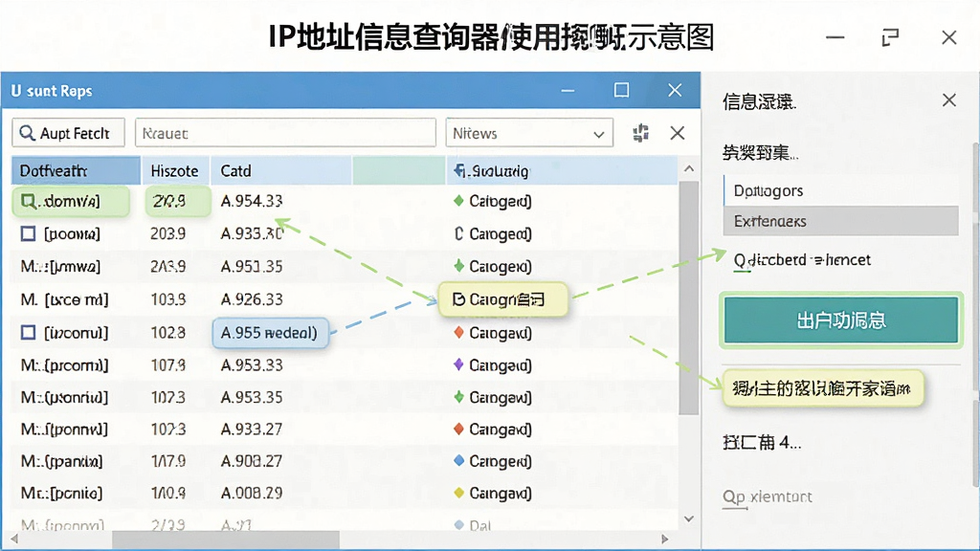Click red diamond icon in A.933.27 row
Screen dimensions: 980x551
(x=458, y=429)
